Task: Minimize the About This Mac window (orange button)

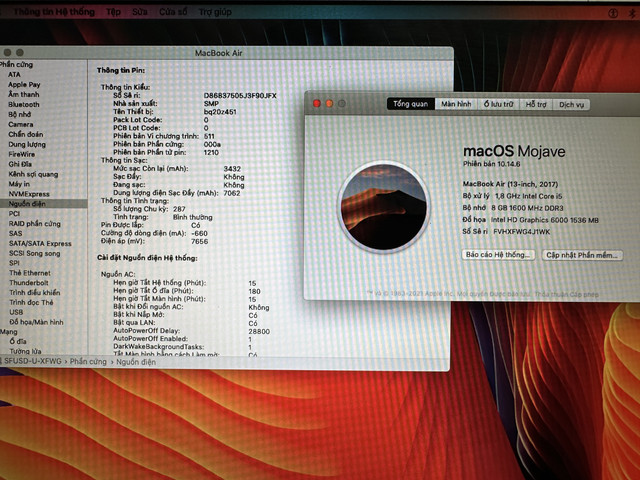Action: pos(329,103)
